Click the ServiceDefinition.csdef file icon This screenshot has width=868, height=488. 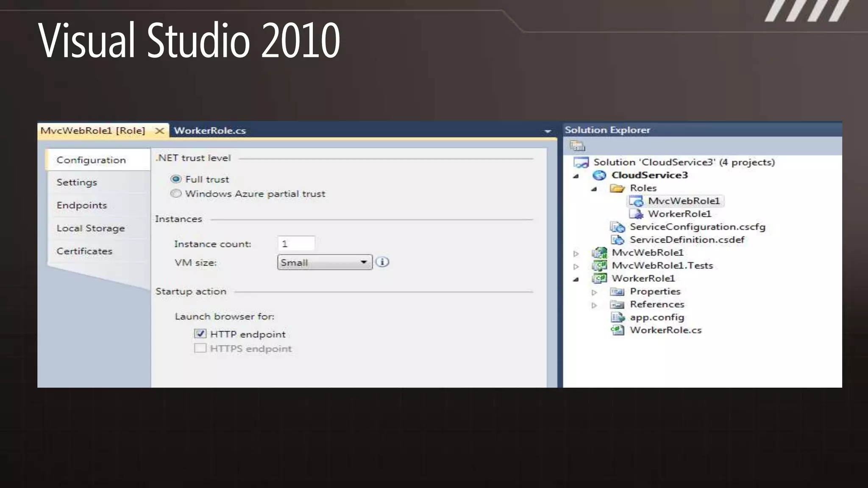tap(618, 240)
